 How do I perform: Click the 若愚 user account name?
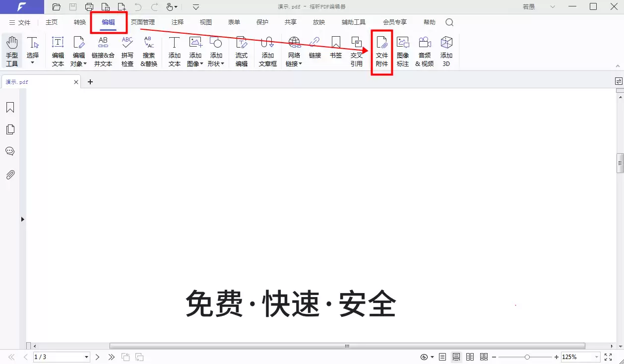click(x=529, y=7)
